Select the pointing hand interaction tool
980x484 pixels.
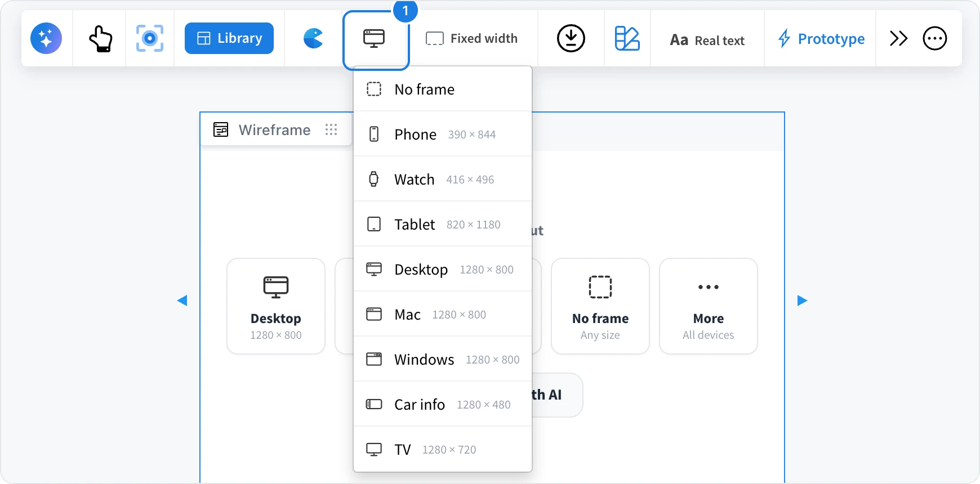100,38
